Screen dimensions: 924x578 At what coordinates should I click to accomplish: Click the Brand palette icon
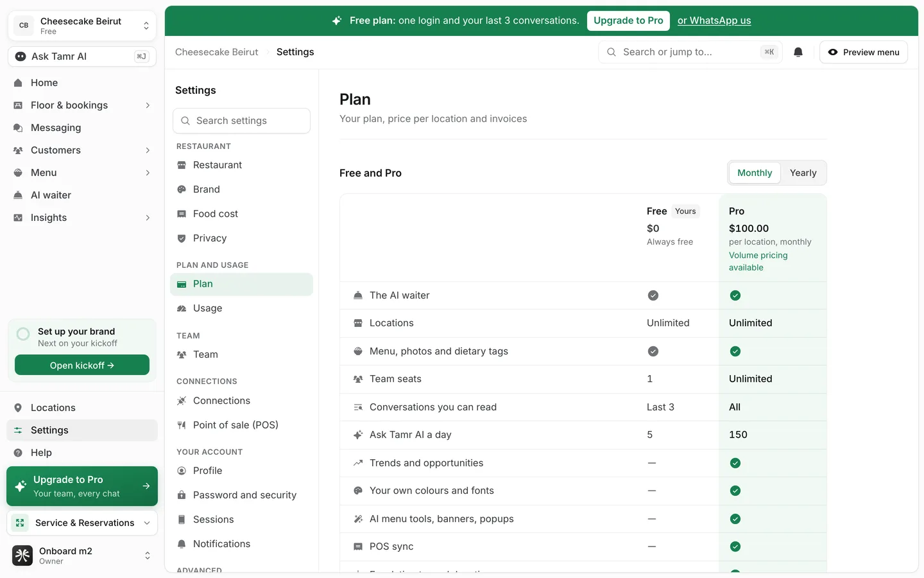[x=182, y=189]
